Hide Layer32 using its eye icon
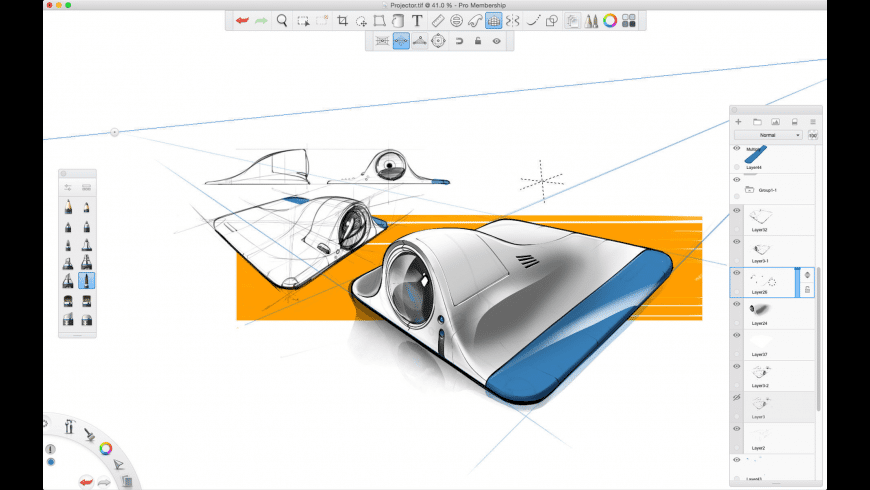This screenshot has width=870, height=490. 737,211
